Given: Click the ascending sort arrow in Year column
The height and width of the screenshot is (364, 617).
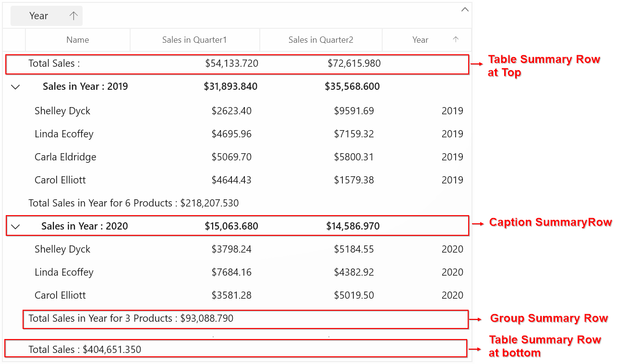Looking at the screenshot, I should 456,40.
